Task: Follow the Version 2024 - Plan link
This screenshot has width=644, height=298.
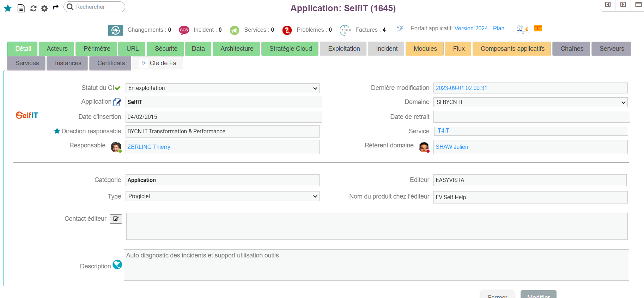Action: 479,29
